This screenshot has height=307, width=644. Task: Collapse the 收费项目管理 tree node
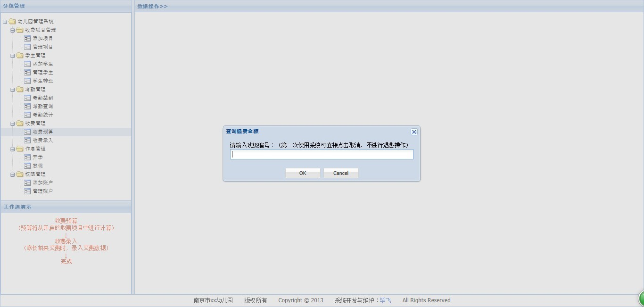(x=13, y=30)
